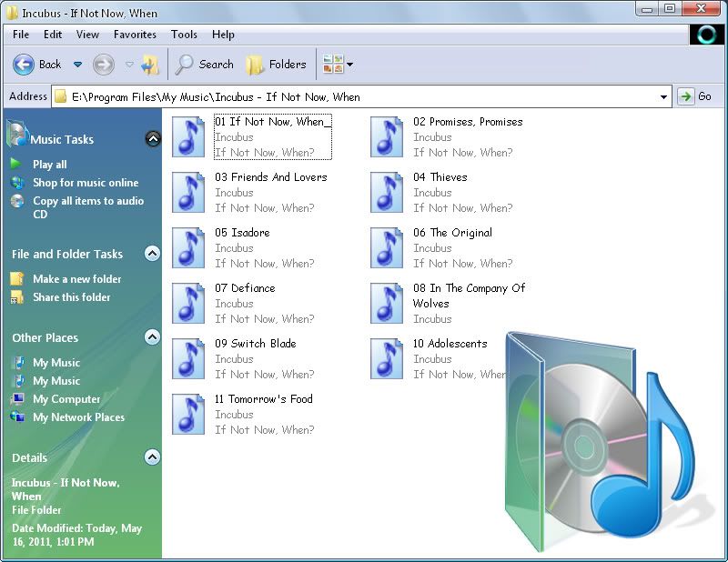
Task: Toggle the Folders pane button
Action: pos(276,65)
